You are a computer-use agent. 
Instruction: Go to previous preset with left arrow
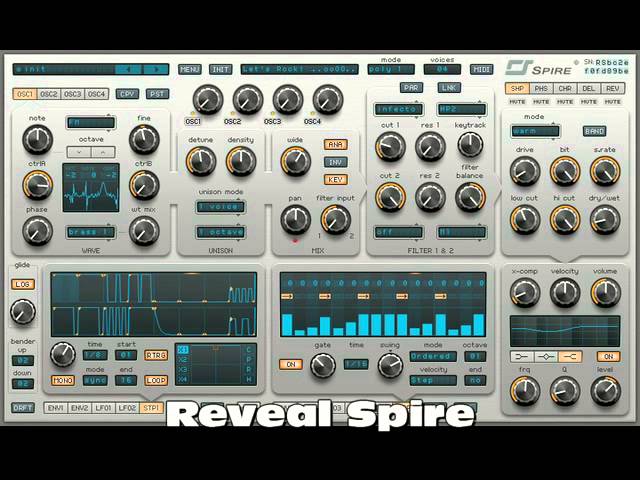(x=128, y=69)
